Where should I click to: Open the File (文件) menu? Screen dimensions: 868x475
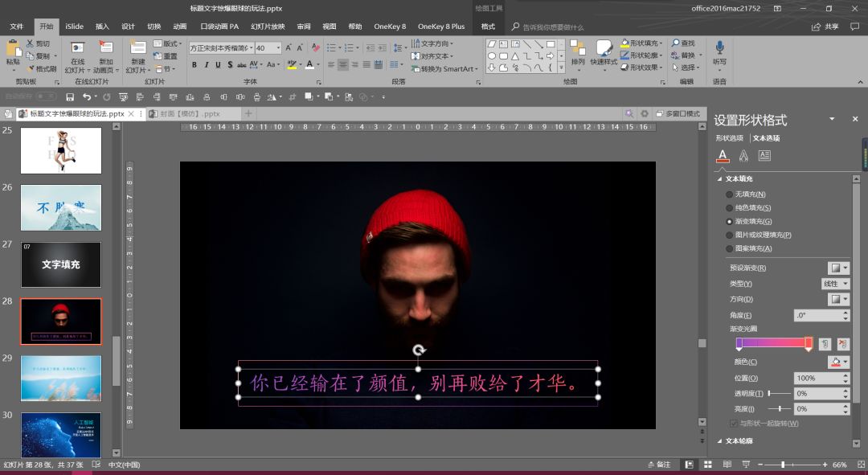point(17,27)
